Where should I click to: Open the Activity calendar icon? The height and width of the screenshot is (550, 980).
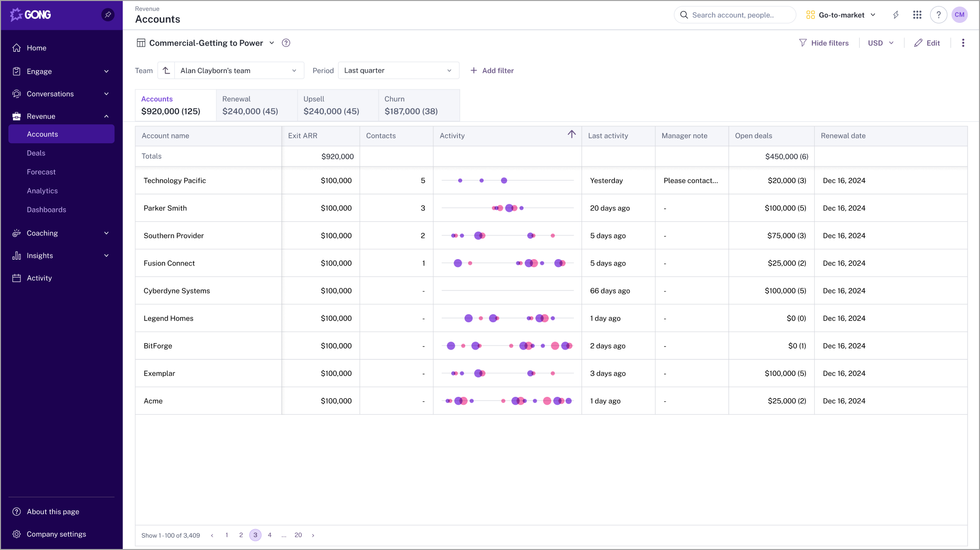click(16, 278)
